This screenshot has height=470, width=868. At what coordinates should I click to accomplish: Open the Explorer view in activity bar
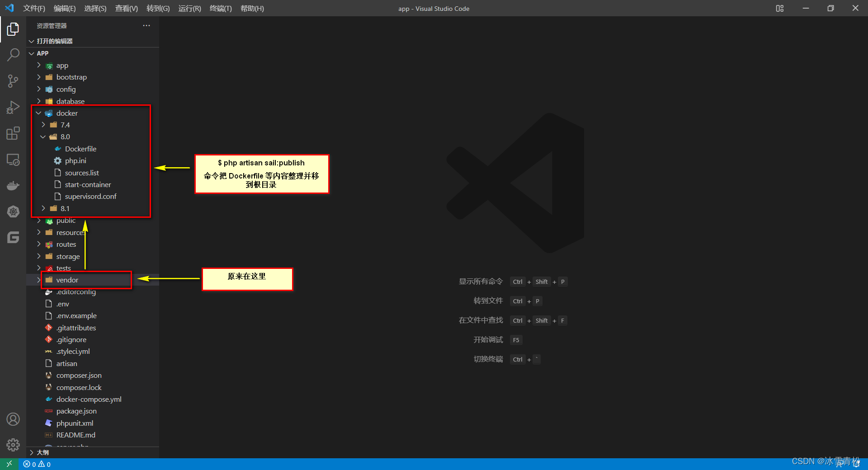(13, 29)
